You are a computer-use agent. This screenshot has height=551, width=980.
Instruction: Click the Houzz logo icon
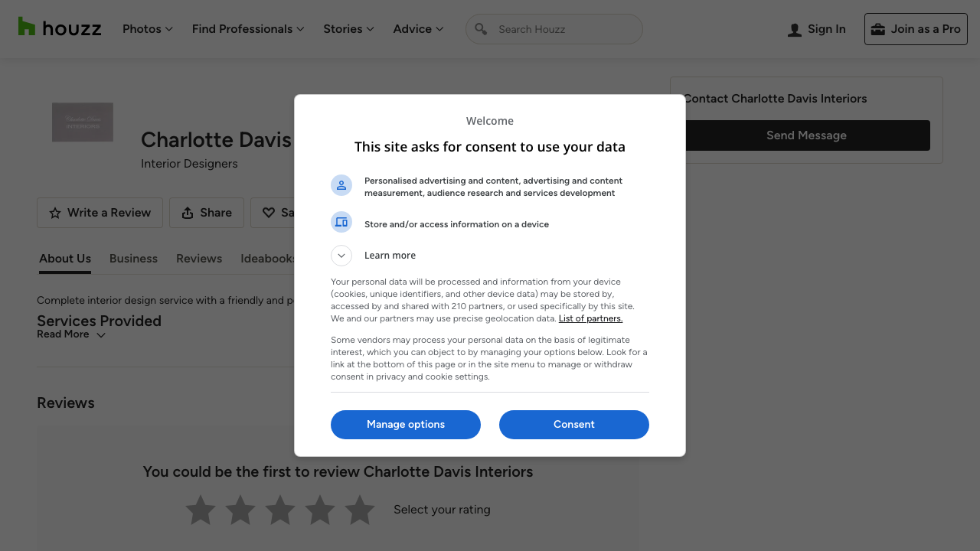click(27, 27)
